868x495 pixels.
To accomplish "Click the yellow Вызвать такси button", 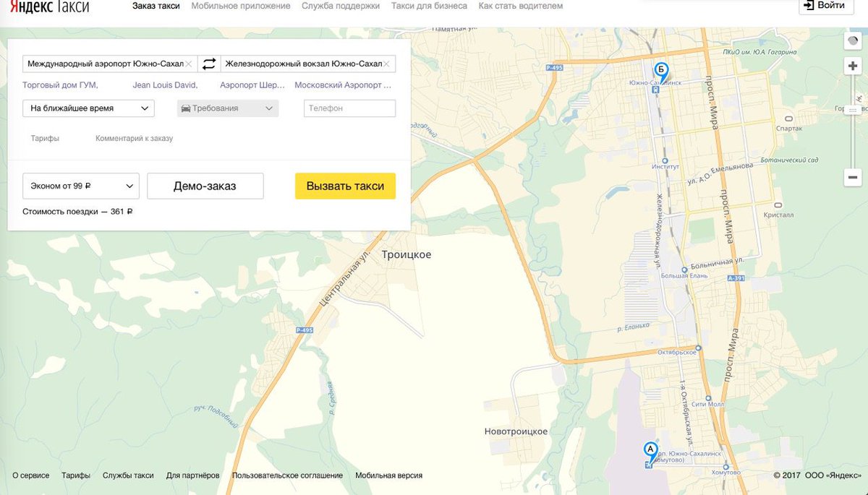I will [345, 186].
